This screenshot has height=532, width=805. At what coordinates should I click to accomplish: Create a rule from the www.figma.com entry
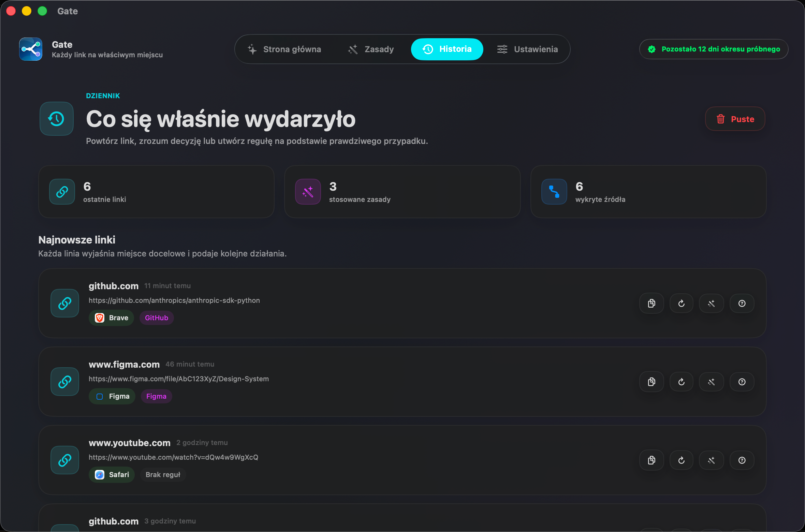pyautogui.click(x=712, y=382)
